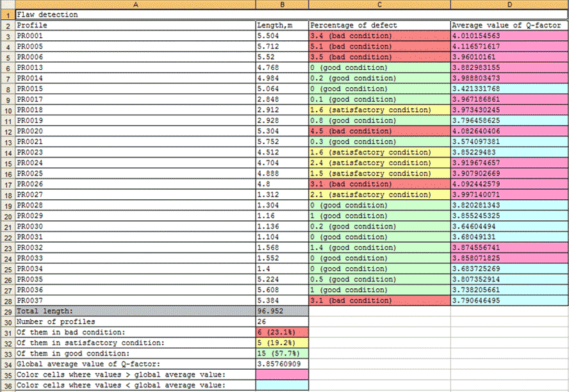Select column A header
The image size is (569, 392).
135,4
